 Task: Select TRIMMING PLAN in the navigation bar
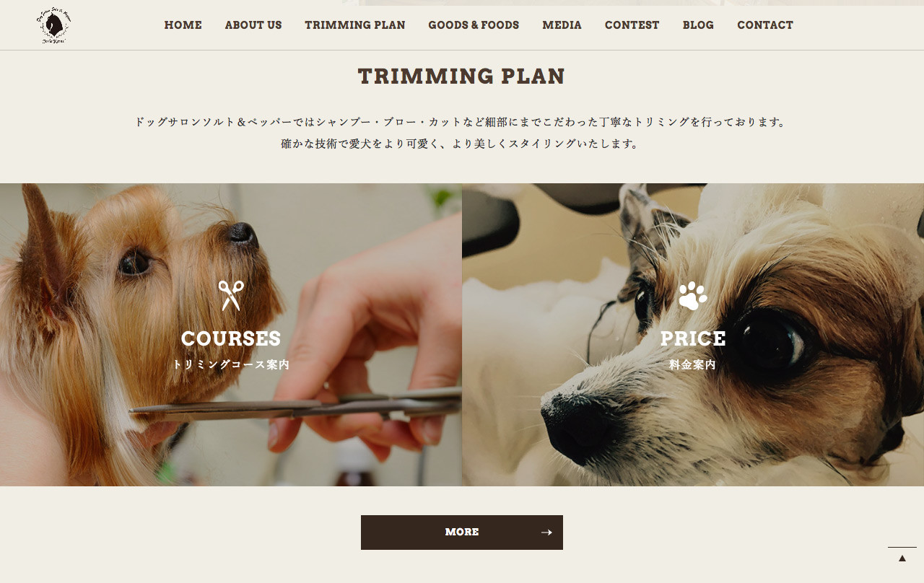click(x=355, y=25)
